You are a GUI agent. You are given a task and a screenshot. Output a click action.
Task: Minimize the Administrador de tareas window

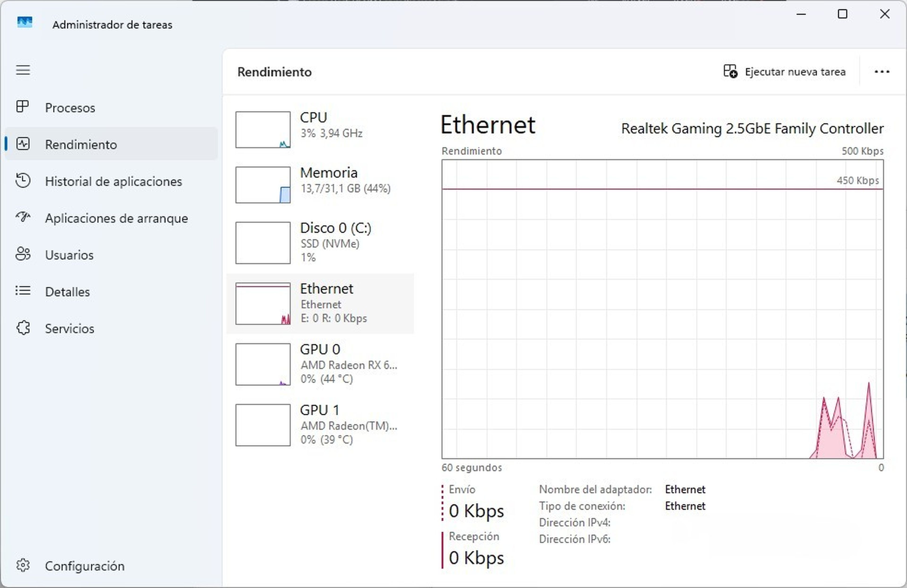(801, 14)
